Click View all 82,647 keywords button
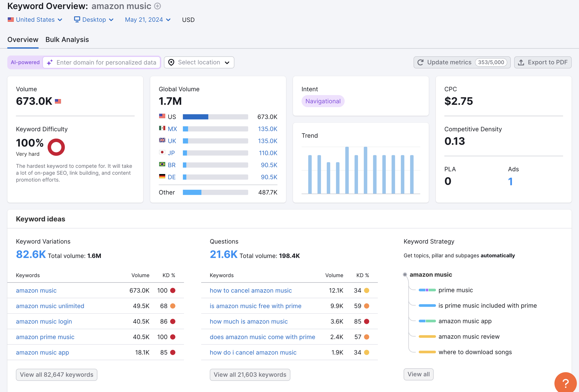 (x=56, y=375)
